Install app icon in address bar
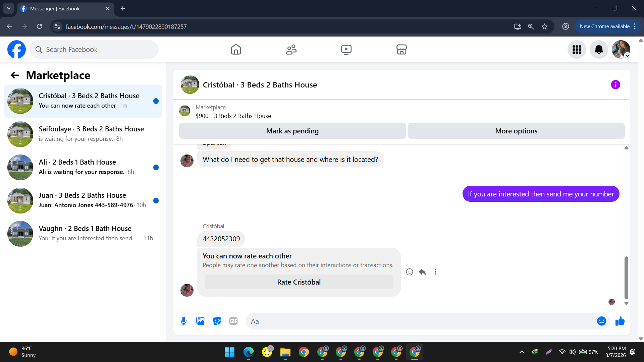 518,26
